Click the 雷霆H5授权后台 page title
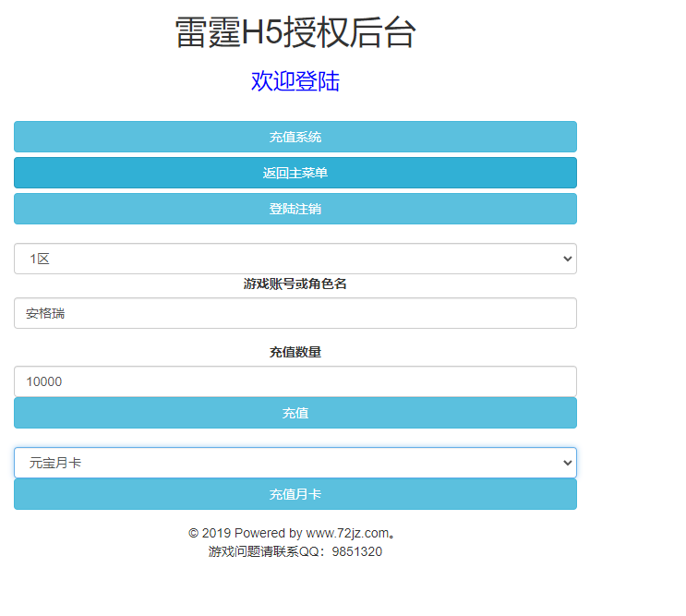 coord(295,34)
